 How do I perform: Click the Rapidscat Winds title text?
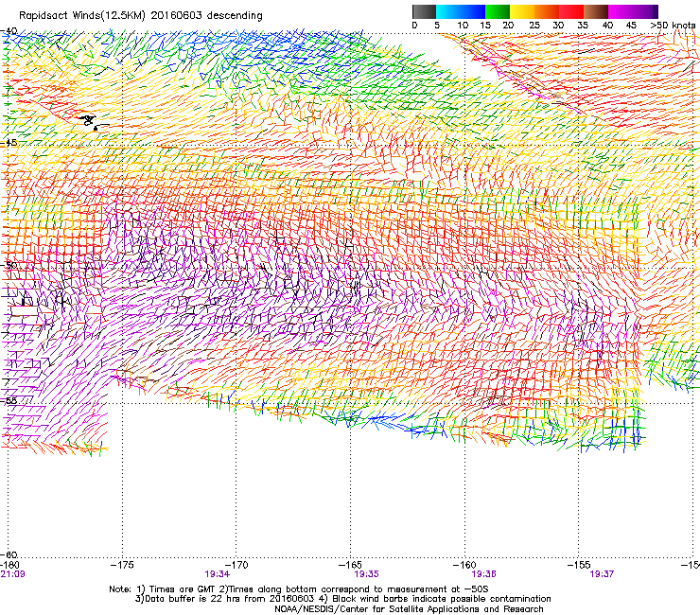click(141, 16)
